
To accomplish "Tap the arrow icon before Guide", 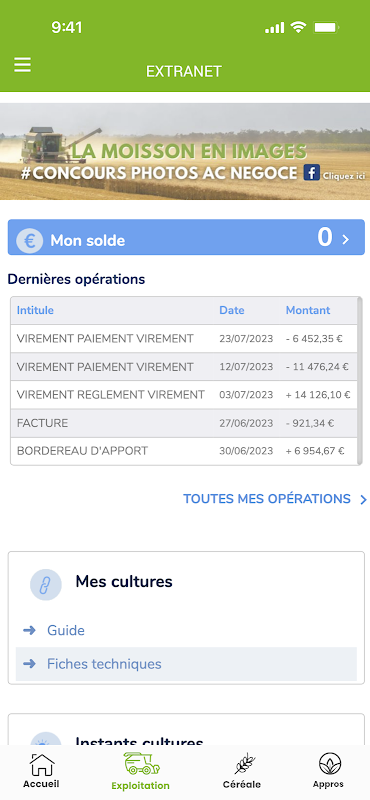I will pos(30,631).
